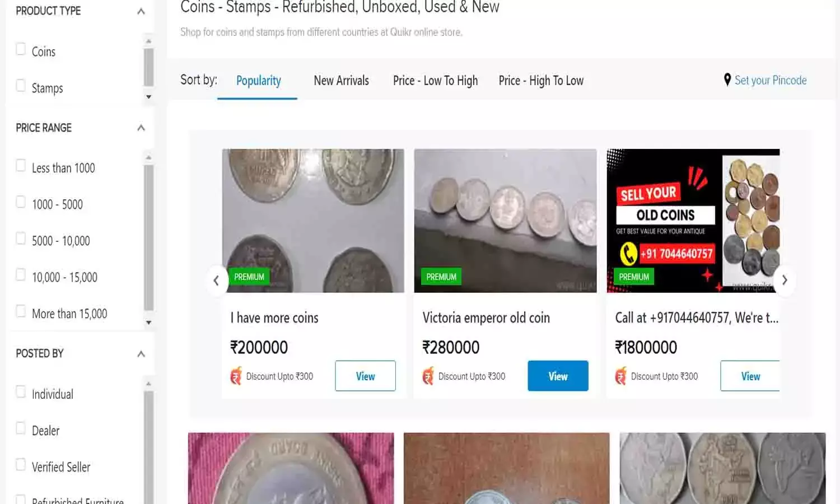
Task: Enable the Coins checkbox filter
Action: click(21, 50)
